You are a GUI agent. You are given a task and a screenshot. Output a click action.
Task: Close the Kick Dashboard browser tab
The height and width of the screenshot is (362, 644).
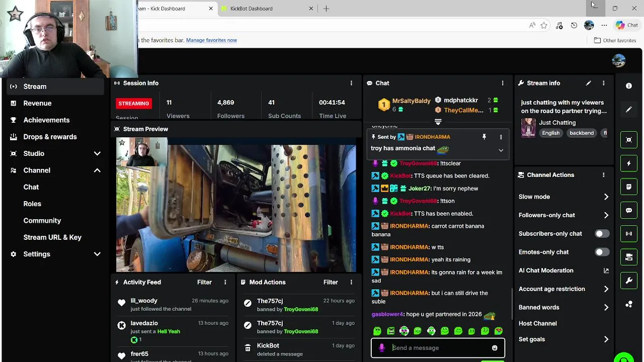pyautogui.click(x=211, y=9)
